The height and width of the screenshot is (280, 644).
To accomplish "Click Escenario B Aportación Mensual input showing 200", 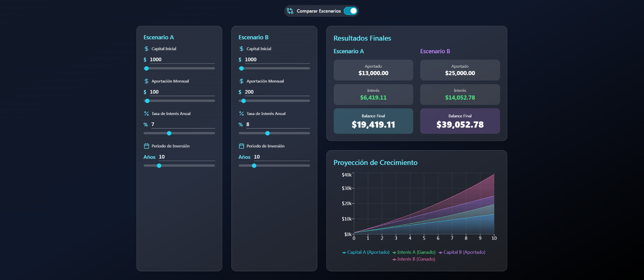I will (x=277, y=92).
